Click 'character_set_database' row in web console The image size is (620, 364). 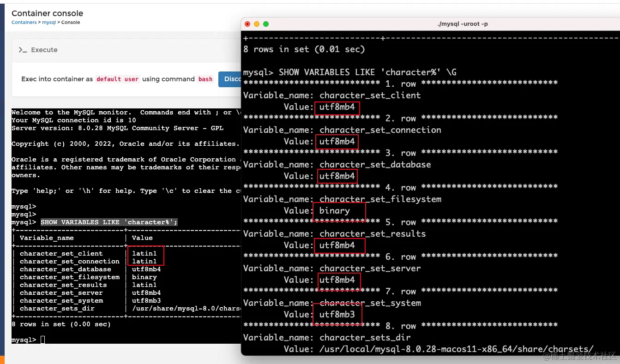tap(126, 269)
